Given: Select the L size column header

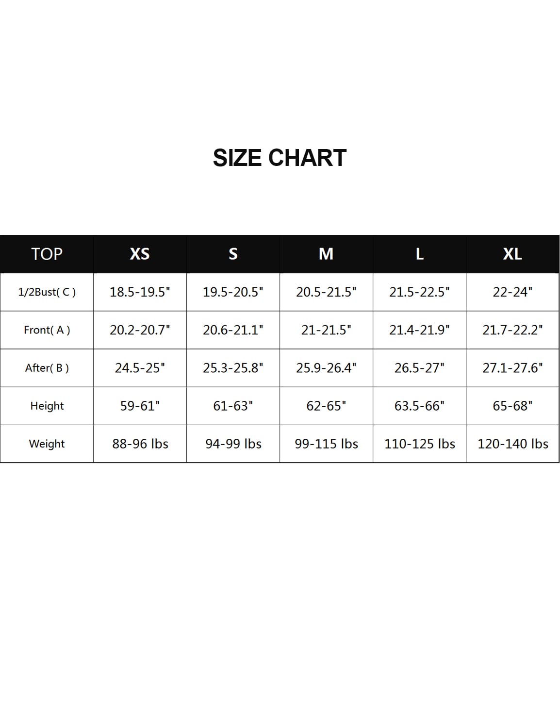Looking at the screenshot, I should point(420,254).
